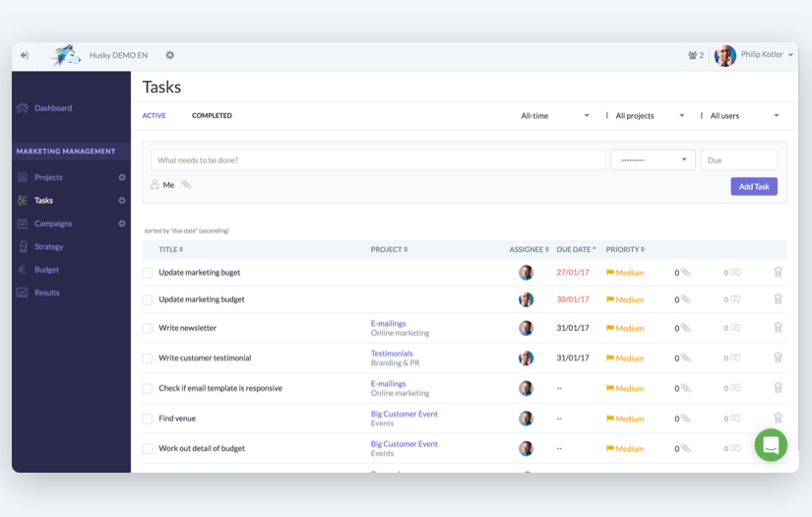Open the All projects filter dropdown
The height and width of the screenshot is (517, 812).
coord(650,116)
